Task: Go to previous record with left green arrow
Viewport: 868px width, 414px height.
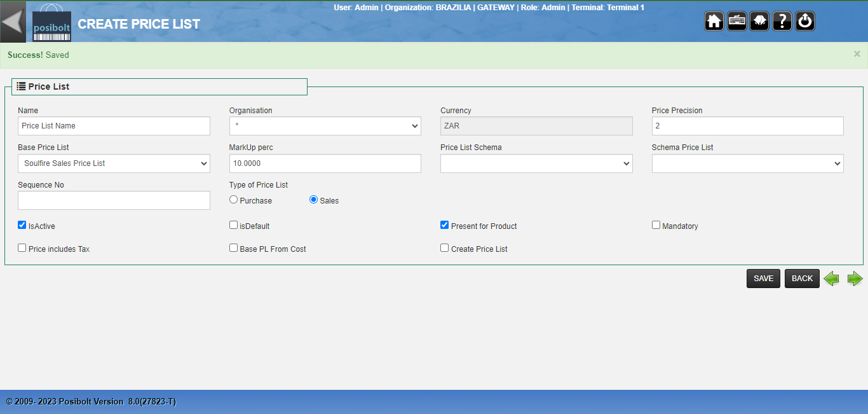Action: click(831, 279)
